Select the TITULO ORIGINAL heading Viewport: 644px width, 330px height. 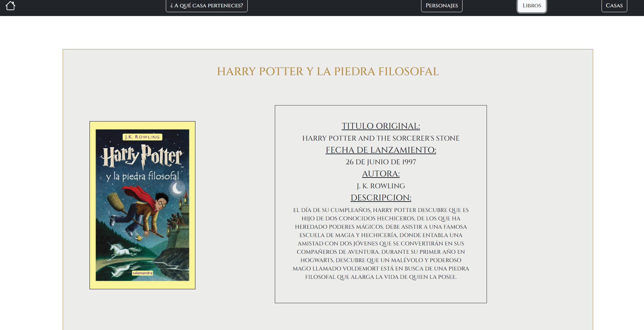coord(380,126)
